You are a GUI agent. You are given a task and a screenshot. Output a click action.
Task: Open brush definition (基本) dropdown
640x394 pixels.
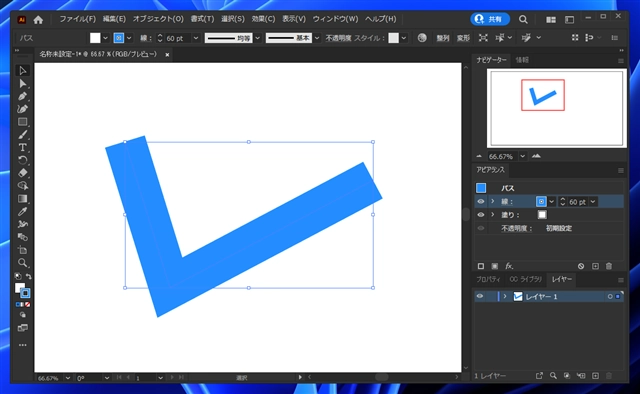tap(317, 38)
